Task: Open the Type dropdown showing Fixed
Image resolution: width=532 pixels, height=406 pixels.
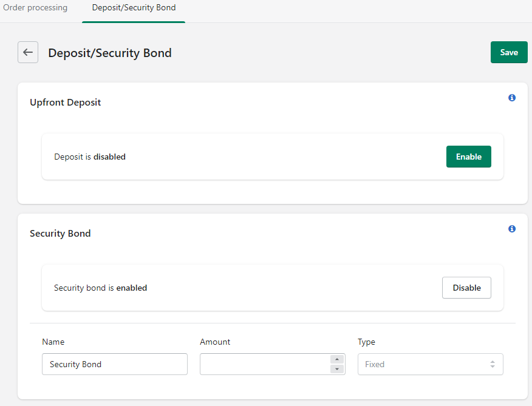Action: pyautogui.click(x=430, y=364)
